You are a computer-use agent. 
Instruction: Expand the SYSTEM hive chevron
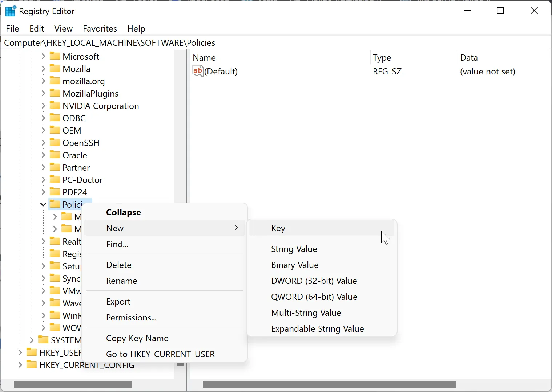pyautogui.click(x=32, y=340)
